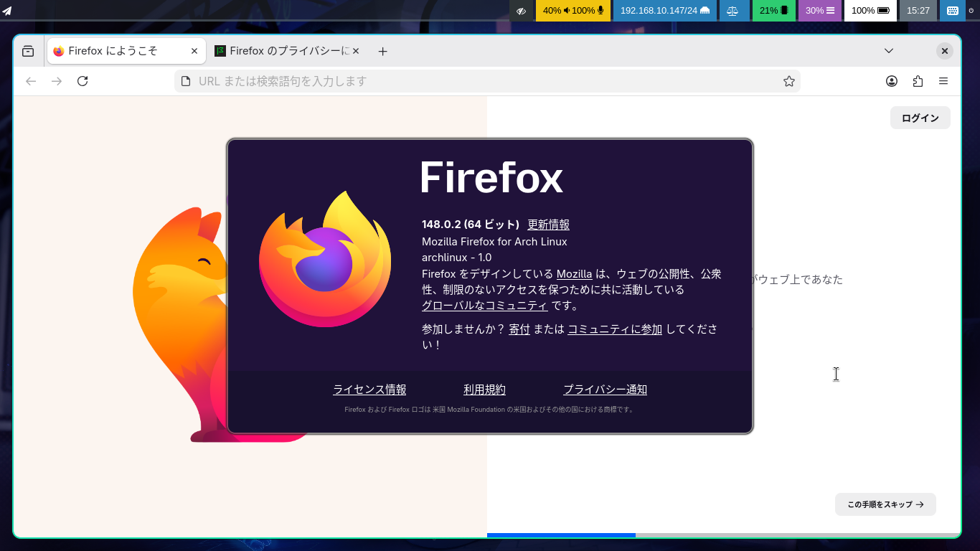Toggle the eye icon in the status bar

522,11
